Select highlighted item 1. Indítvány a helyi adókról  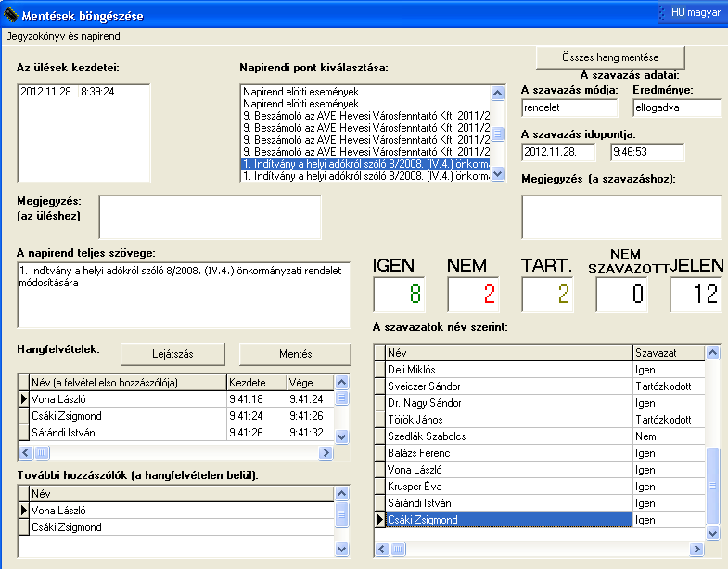point(366,164)
